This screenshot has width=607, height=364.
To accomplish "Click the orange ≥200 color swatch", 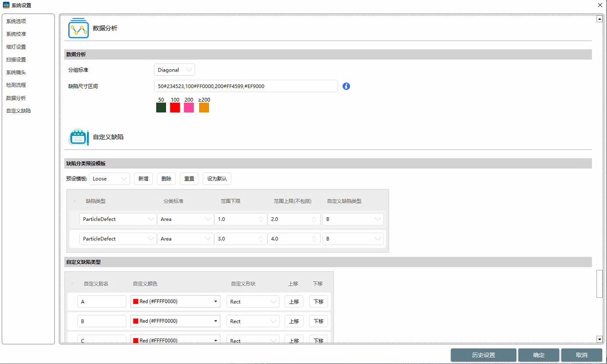I will pyautogui.click(x=204, y=108).
